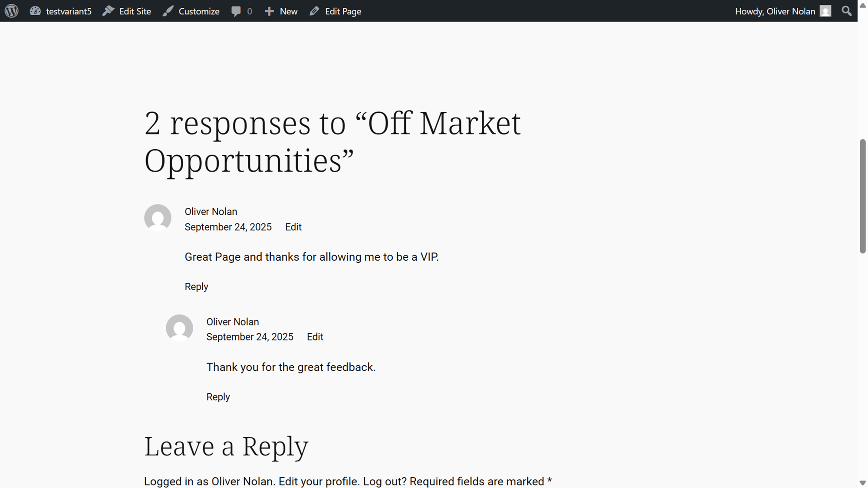Image resolution: width=868 pixels, height=488 pixels.
Task: Open the search magnifier icon
Action: pos(846,11)
